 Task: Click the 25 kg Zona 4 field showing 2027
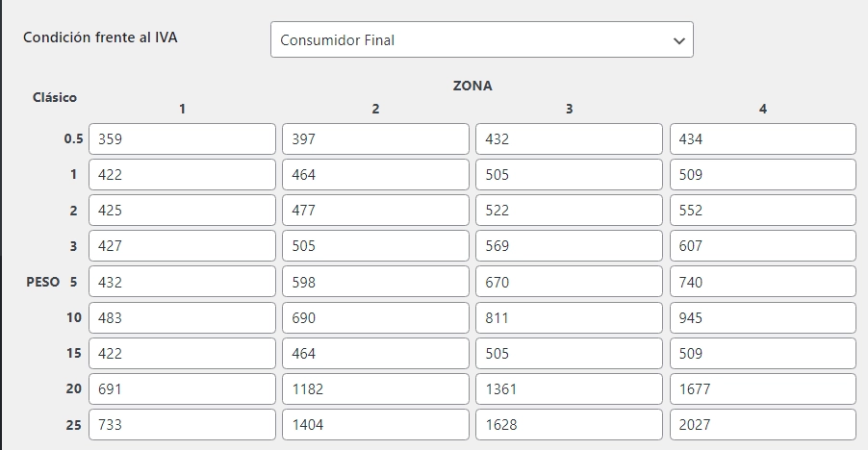point(762,424)
